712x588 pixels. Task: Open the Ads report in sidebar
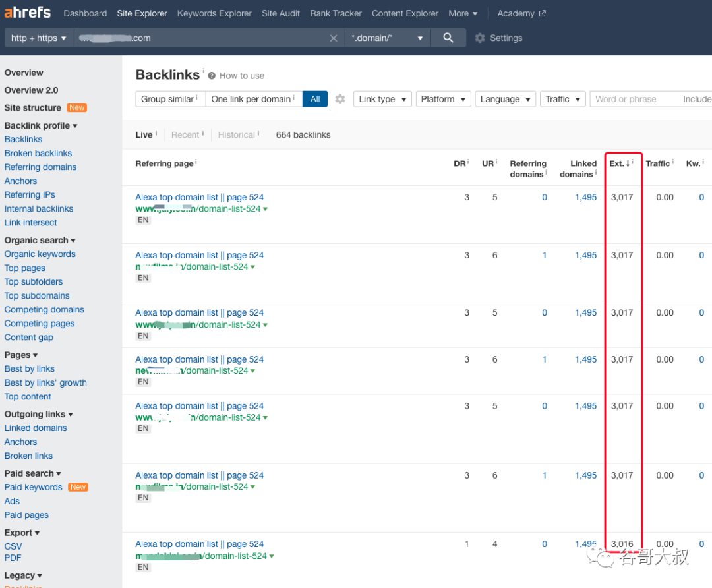tap(12, 501)
